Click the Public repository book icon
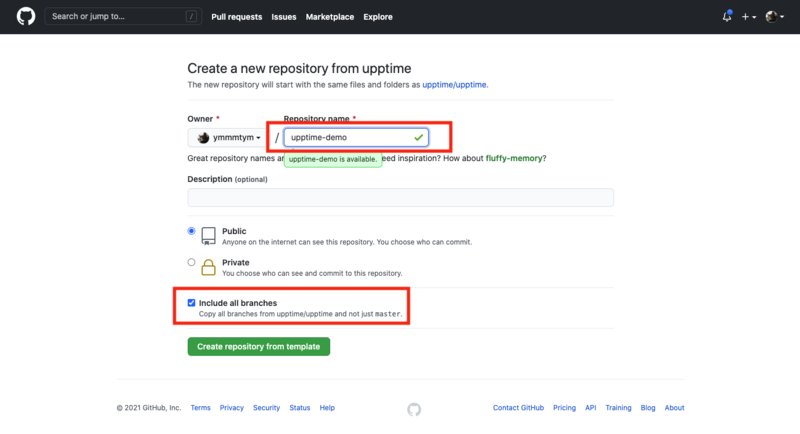This screenshot has height=434, width=800. tap(208, 236)
